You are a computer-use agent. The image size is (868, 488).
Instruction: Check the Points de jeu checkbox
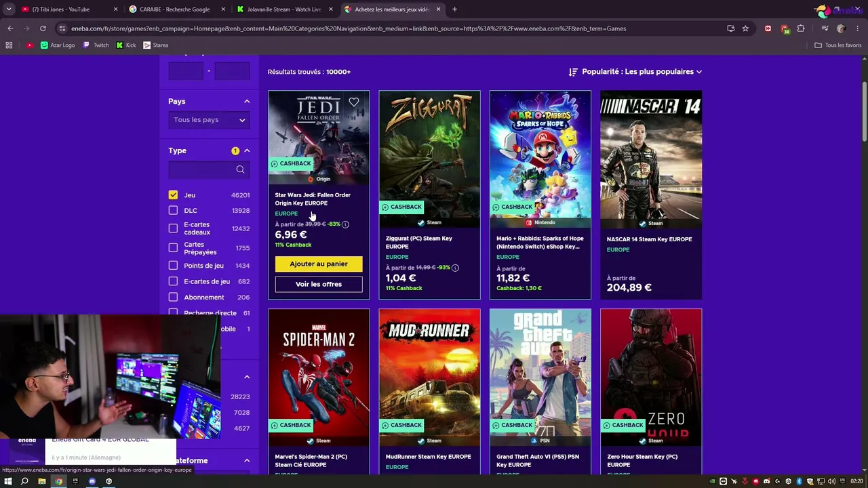point(173,266)
